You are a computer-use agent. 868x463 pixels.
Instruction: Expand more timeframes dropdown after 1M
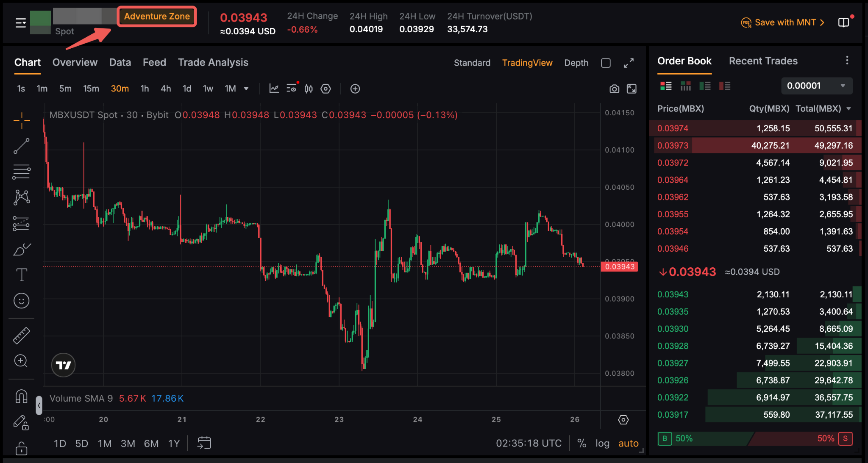(x=246, y=89)
